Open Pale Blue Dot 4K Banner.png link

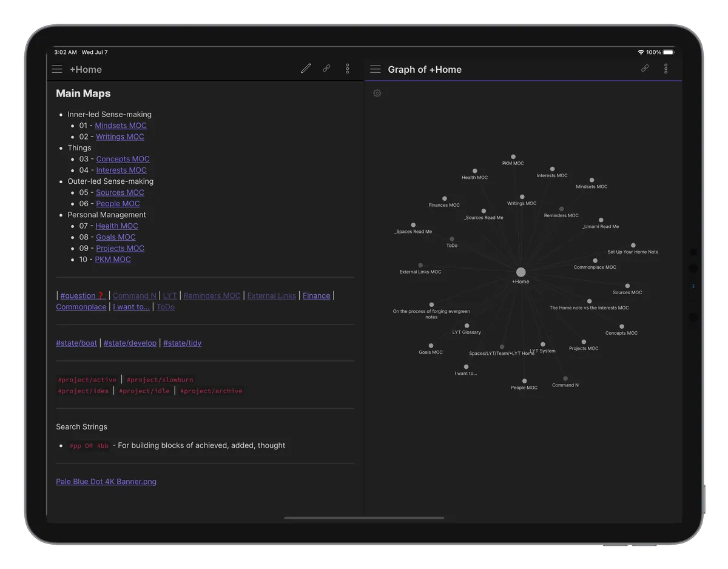(x=106, y=482)
